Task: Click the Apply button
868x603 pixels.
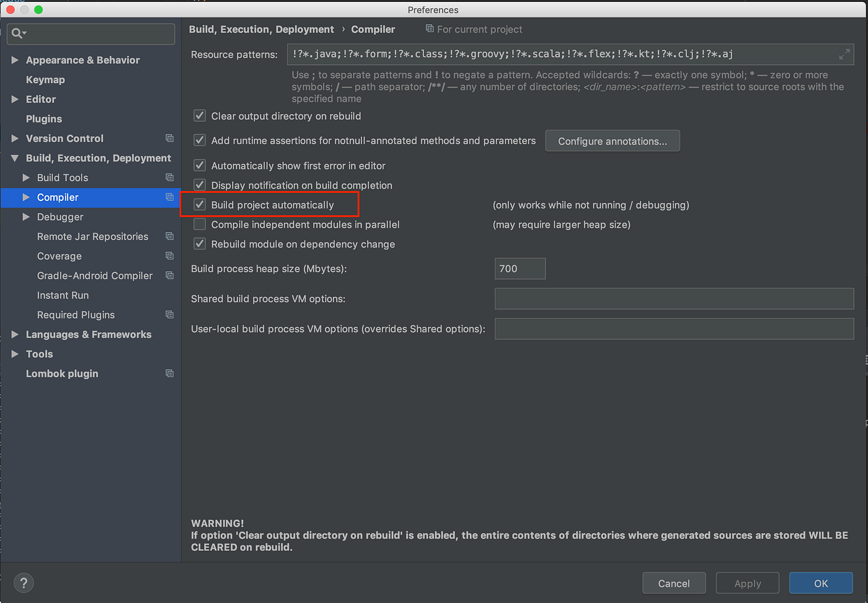Action: coord(747,583)
